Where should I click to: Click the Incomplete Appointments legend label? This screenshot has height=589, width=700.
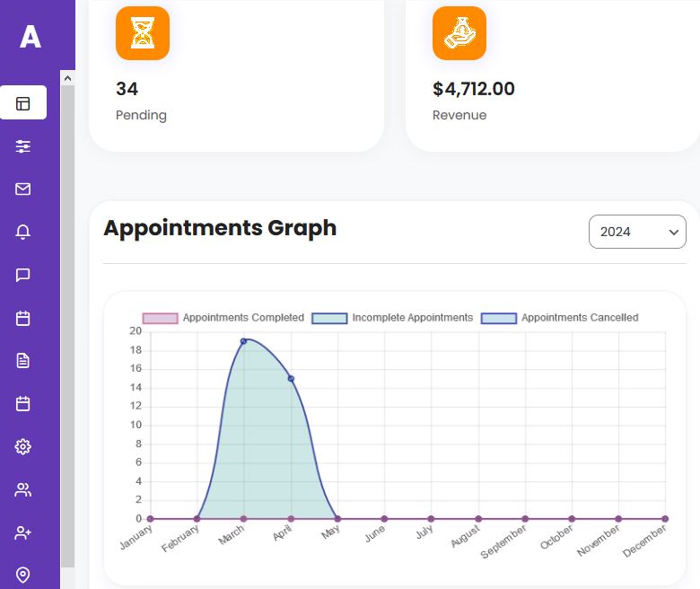(413, 318)
